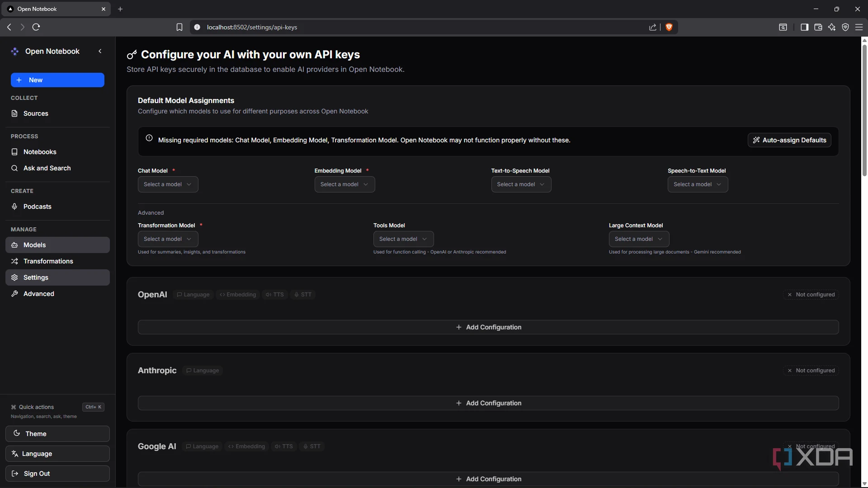Open Large Context Model dropdown

click(x=639, y=239)
